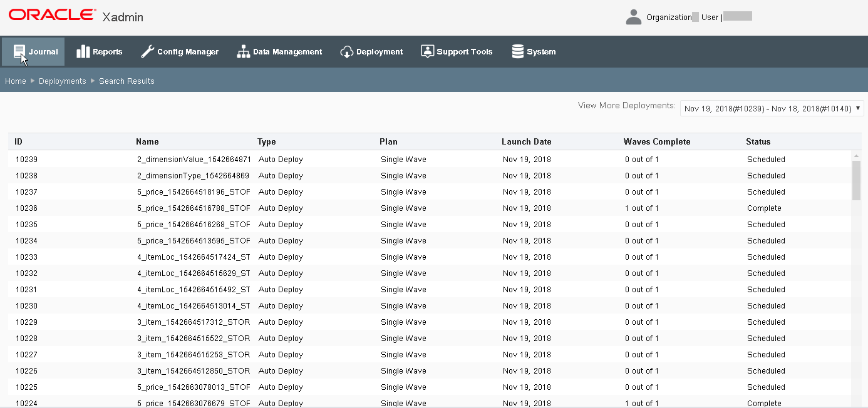This screenshot has width=868, height=408.
Task: Open the System menu
Action: [x=534, y=51]
